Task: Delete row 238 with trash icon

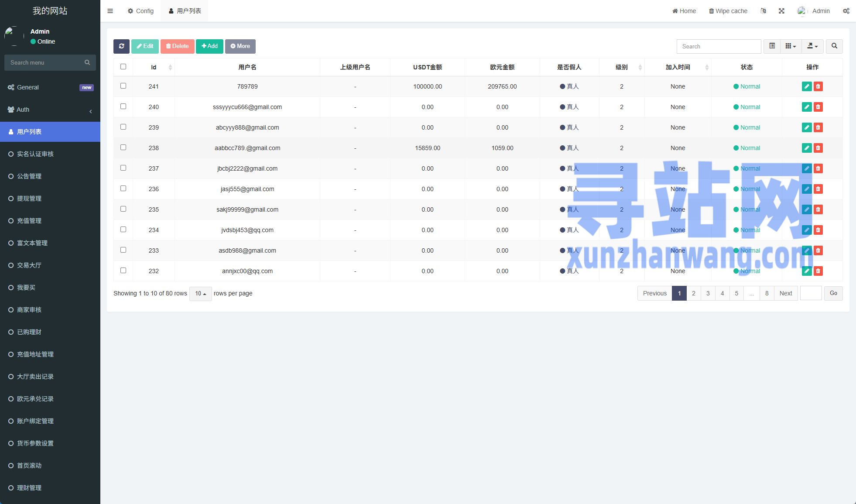Action: (x=818, y=148)
